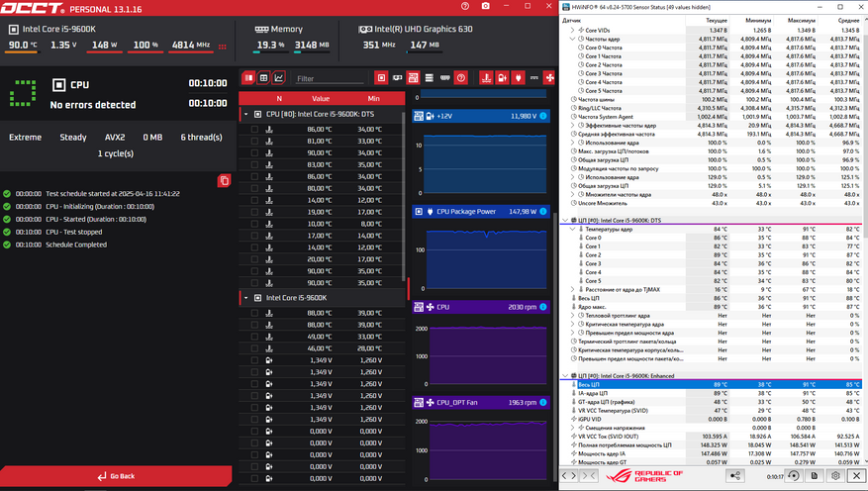The height and width of the screenshot is (491, 868).
Task: Collapse the CPU [#0] Intel Core i5-9600K: DTS group
Action: (245, 115)
